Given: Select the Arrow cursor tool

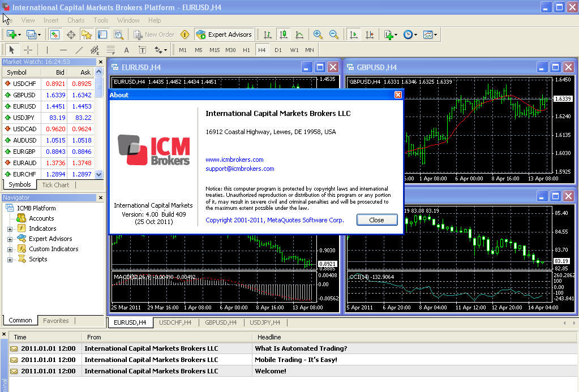Looking at the screenshot, I should click(12, 50).
